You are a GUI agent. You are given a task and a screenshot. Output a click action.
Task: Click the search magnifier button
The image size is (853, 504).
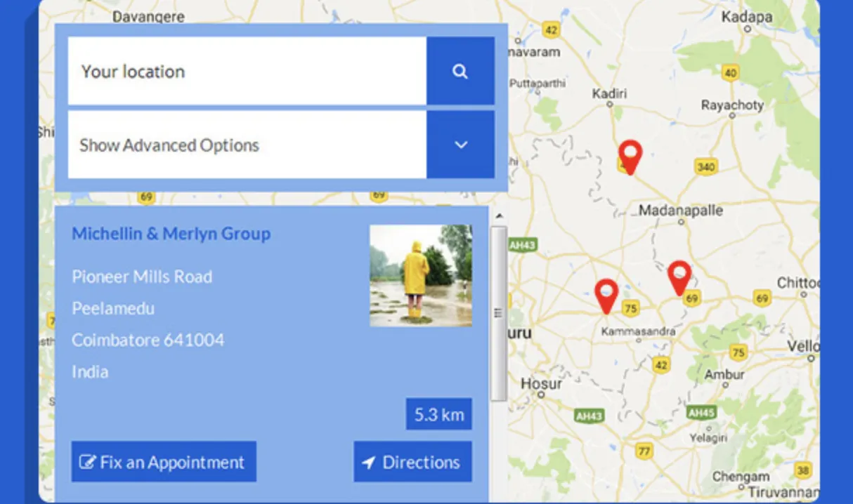pos(460,71)
